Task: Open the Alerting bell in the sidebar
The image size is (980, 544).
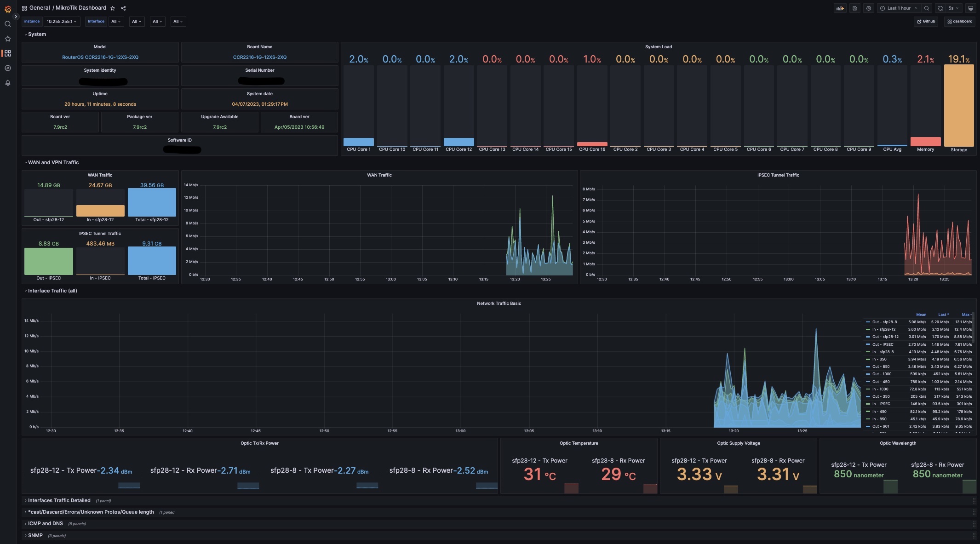Action: tap(7, 83)
